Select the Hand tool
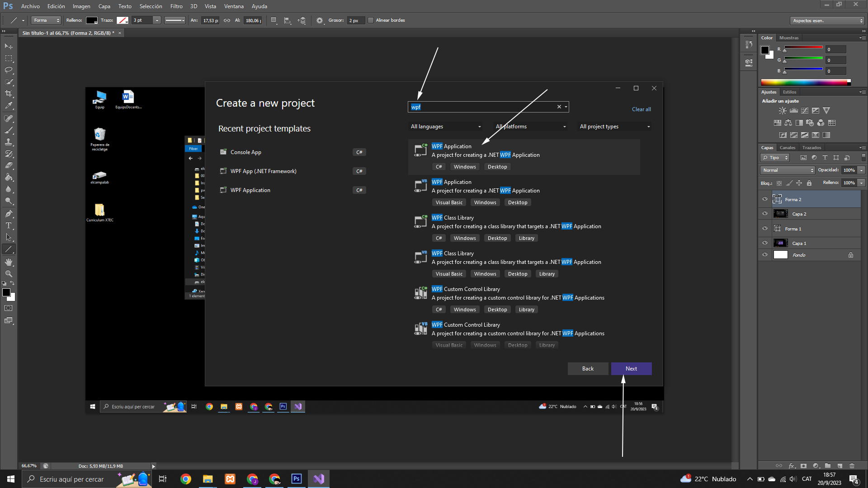 tap(9, 262)
